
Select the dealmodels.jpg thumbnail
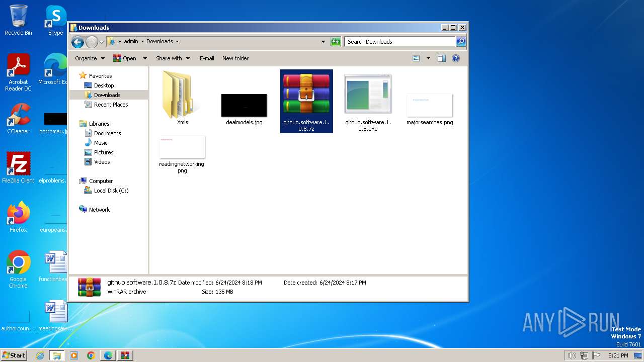click(x=244, y=105)
